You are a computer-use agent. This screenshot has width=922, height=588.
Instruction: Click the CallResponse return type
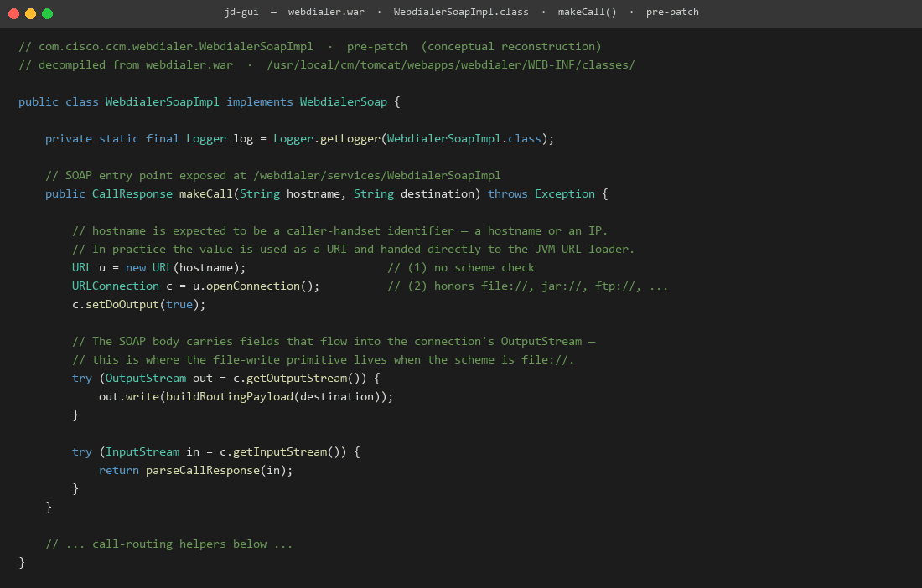point(132,193)
